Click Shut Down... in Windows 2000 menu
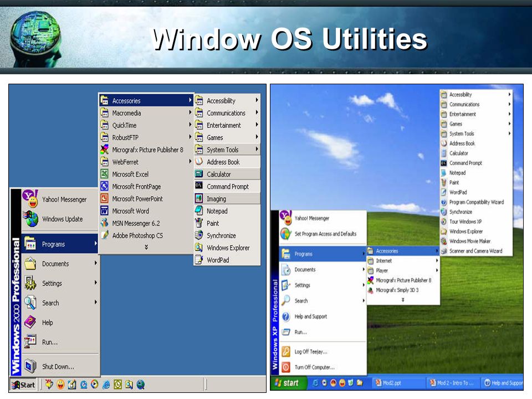Image resolution: width=532 pixels, height=399 pixels. pyautogui.click(x=60, y=366)
